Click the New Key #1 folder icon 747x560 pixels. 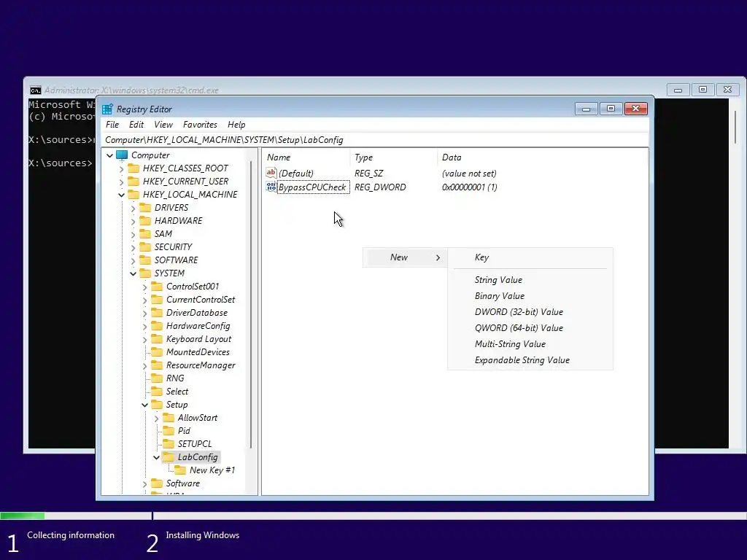coord(181,470)
